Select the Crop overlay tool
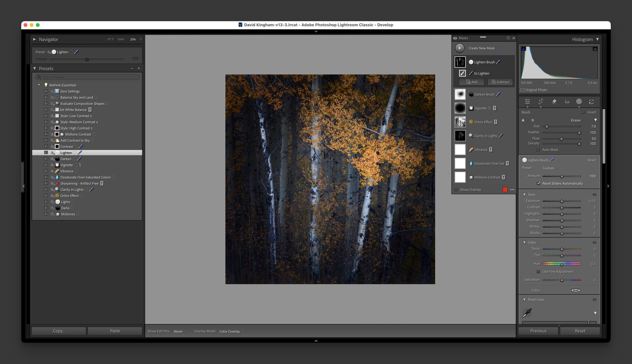The image size is (632, 364). [541, 102]
